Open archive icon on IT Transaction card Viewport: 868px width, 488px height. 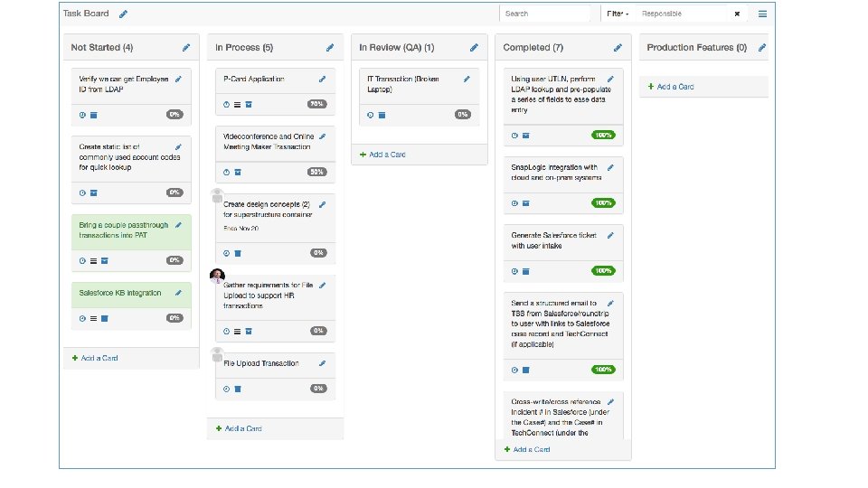(x=382, y=115)
